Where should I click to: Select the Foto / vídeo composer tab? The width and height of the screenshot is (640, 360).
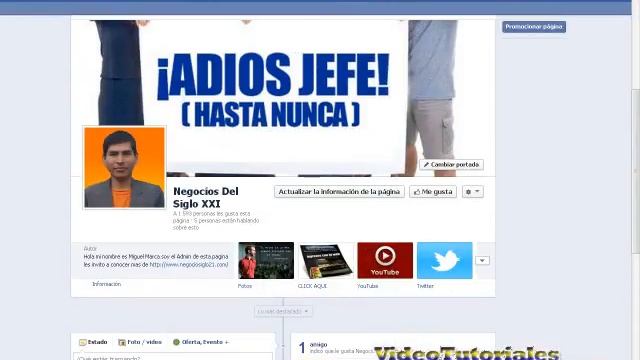pyautogui.click(x=140, y=342)
